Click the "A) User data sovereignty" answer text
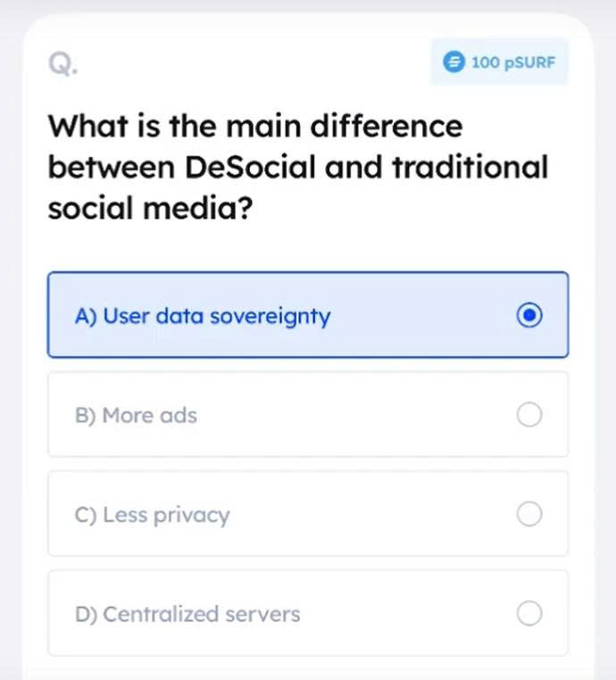The width and height of the screenshot is (616, 680). (203, 316)
